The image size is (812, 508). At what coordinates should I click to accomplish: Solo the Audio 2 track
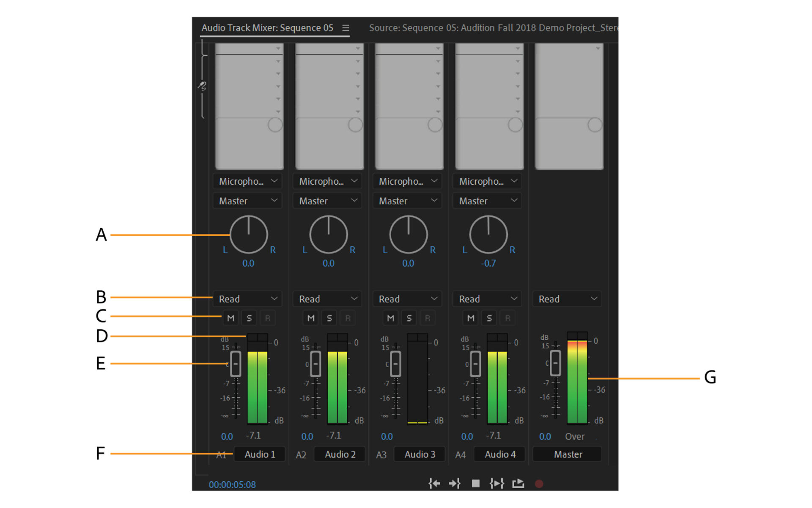329,318
